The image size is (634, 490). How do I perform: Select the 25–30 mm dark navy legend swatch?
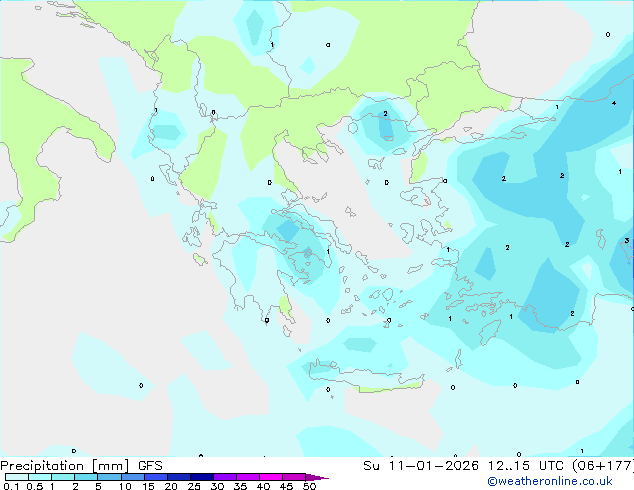coord(201,477)
